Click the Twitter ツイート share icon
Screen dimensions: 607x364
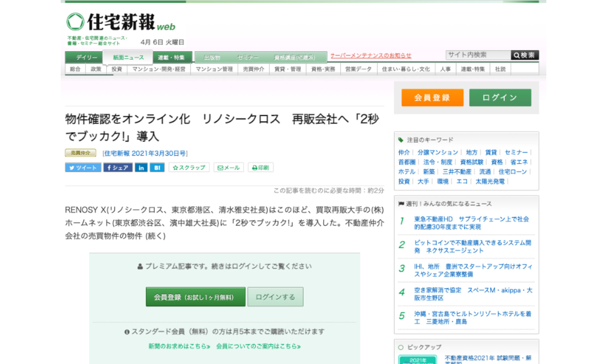[83, 167]
